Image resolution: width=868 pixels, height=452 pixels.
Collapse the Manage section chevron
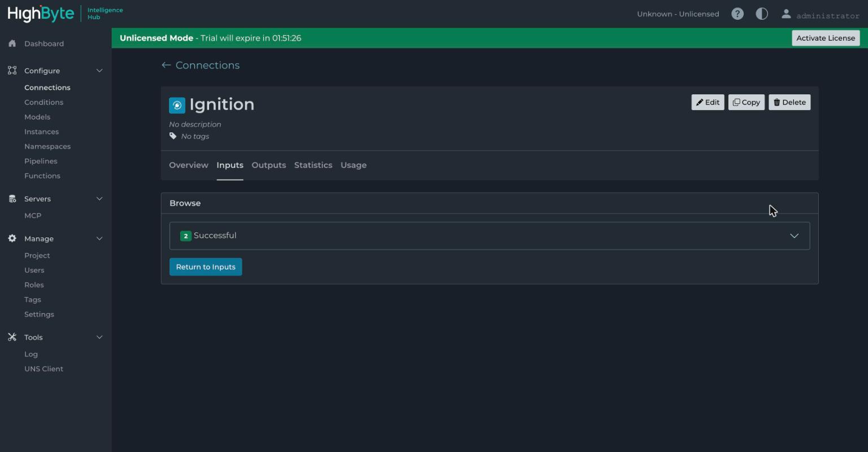point(99,238)
